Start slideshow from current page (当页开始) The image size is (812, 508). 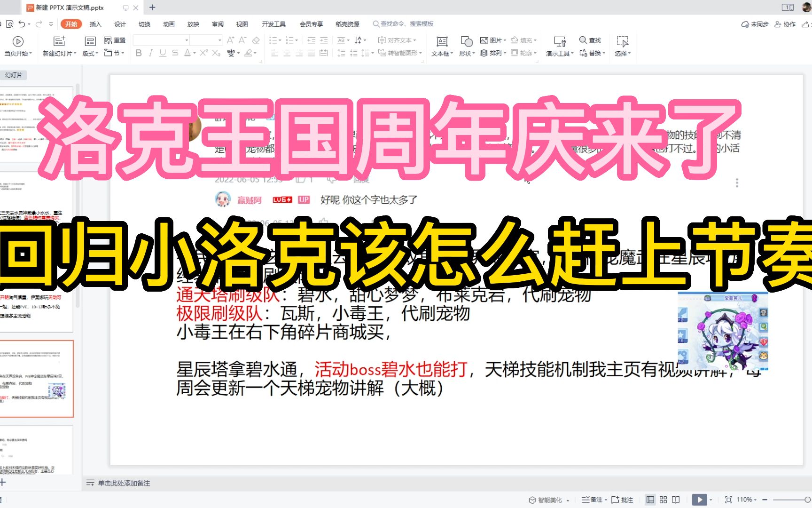point(18,47)
